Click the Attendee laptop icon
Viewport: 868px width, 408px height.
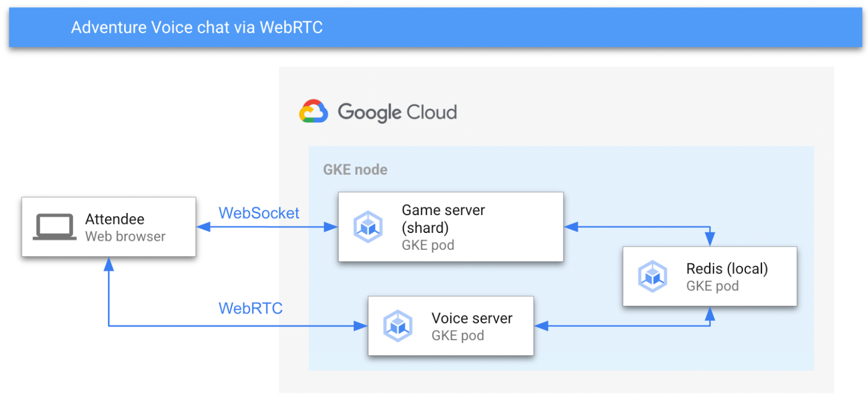(x=55, y=227)
